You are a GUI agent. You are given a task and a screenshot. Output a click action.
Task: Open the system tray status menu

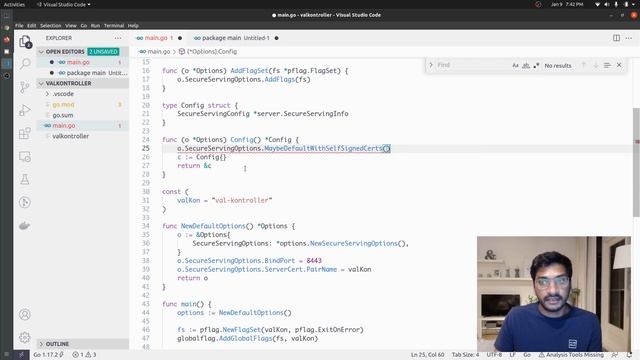(x=616, y=4)
